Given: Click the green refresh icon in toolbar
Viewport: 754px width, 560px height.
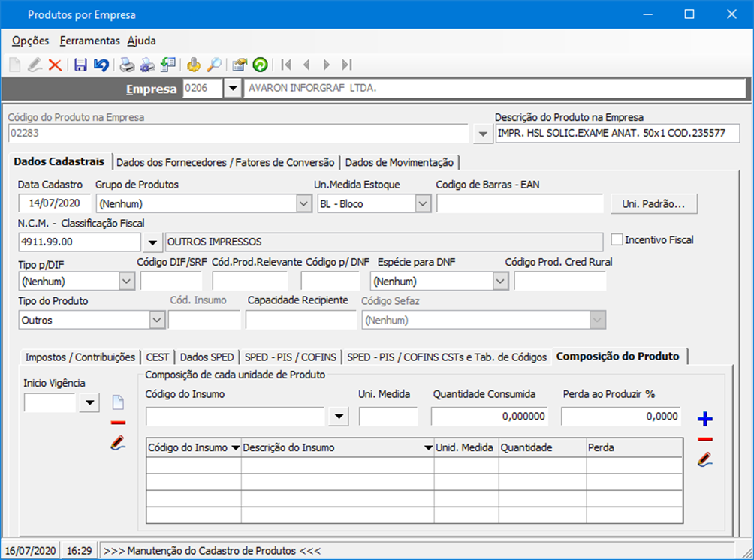Looking at the screenshot, I should tap(260, 65).
